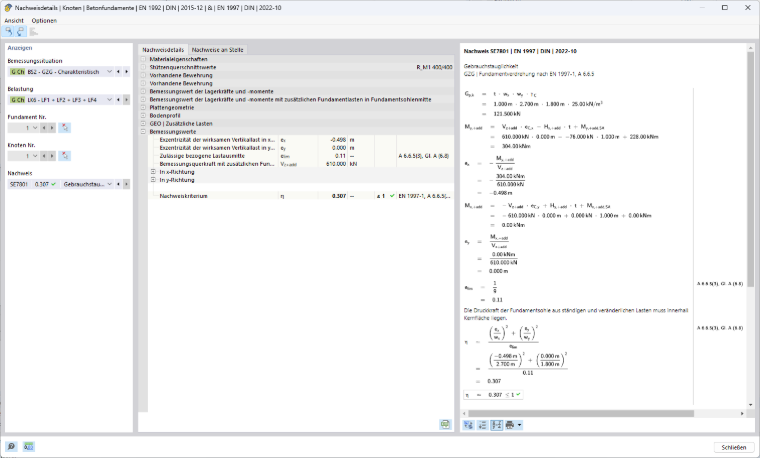Viewport: 760px width, 458px height.
Task: Toggle the fraction formula display button
Action: point(496,425)
